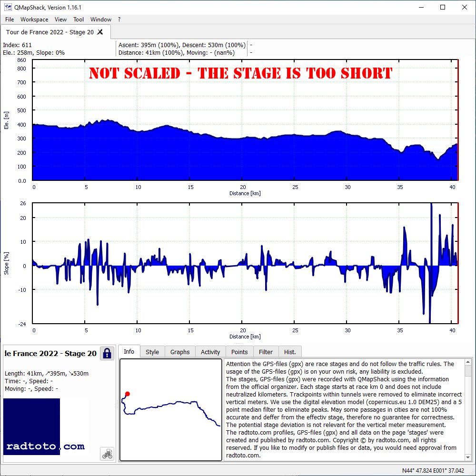The image size is (476, 476).
Task: Close the Tour de France Stage 20 tab
Action: pos(100,32)
